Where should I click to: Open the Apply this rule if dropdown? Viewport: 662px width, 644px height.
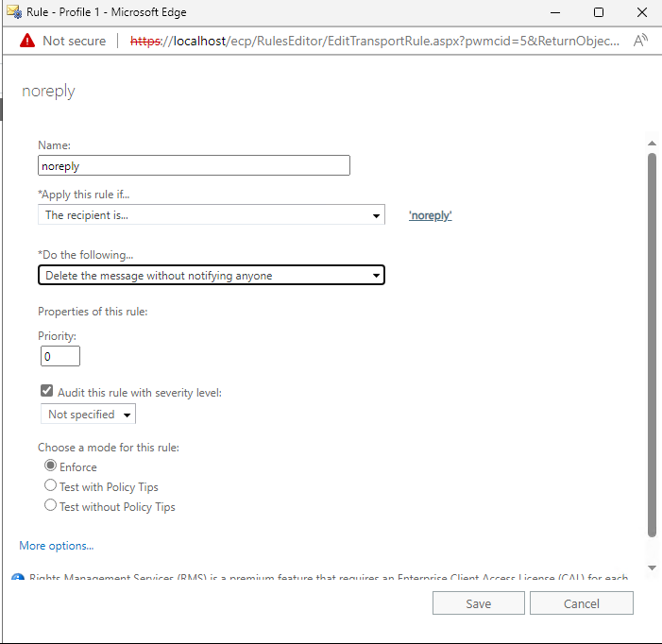212,215
